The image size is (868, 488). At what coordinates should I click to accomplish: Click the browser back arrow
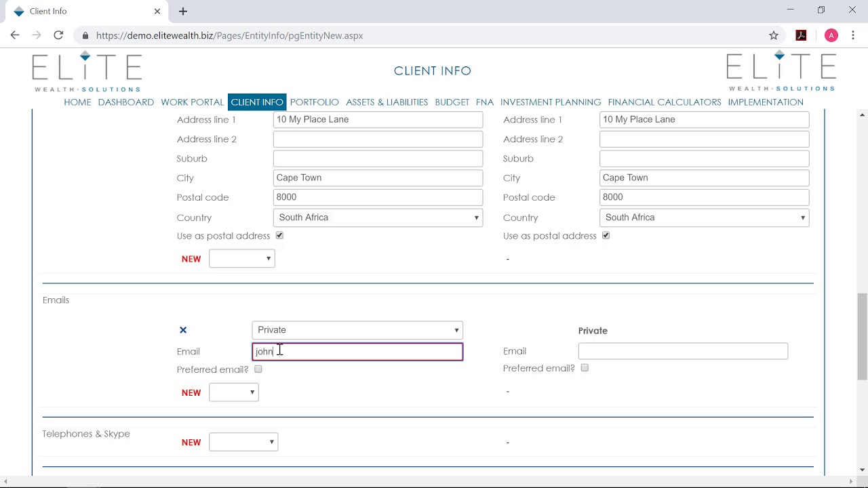[x=15, y=35]
